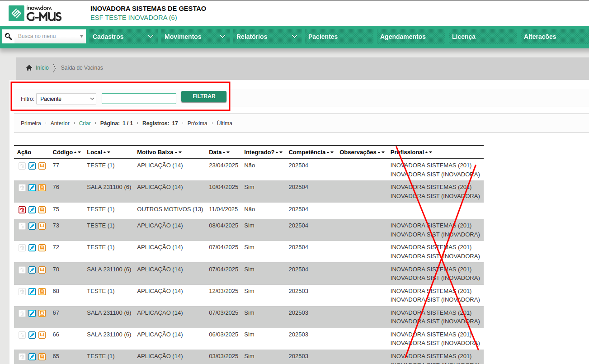Click the Criar link
Screen dimensions: 589x364
pos(85,123)
